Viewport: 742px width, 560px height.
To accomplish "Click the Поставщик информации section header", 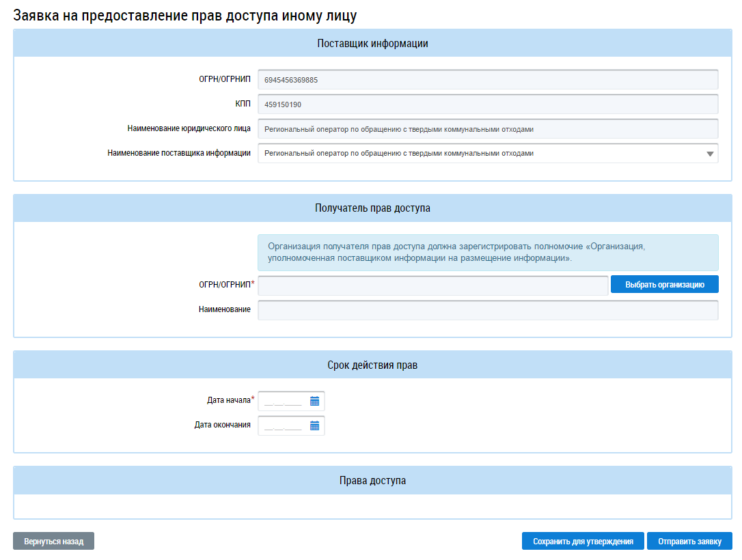I will click(372, 44).
